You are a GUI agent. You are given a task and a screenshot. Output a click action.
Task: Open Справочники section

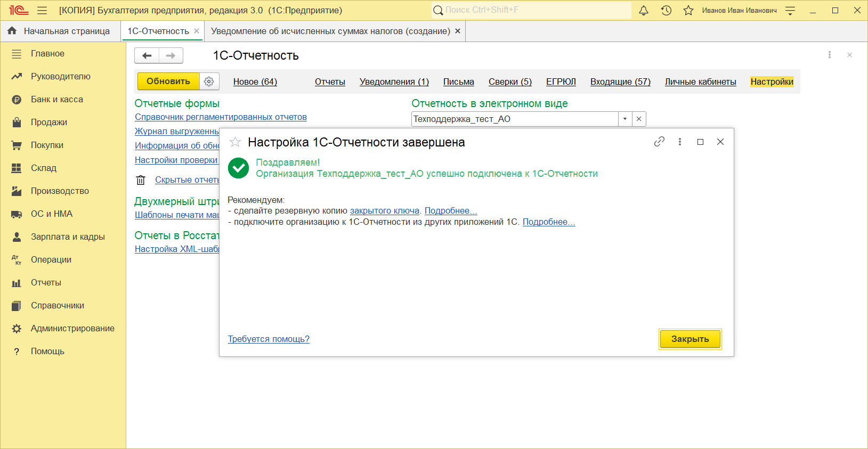coord(63,306)
